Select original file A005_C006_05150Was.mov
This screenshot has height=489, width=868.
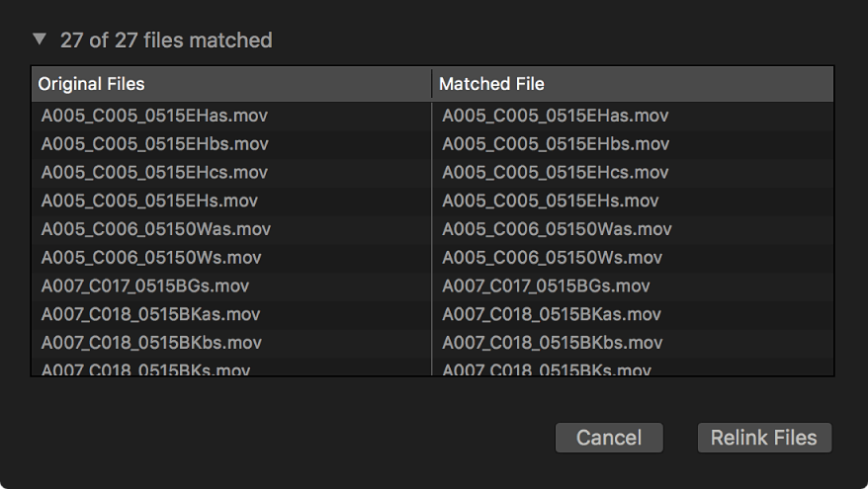tap(155, 229)
